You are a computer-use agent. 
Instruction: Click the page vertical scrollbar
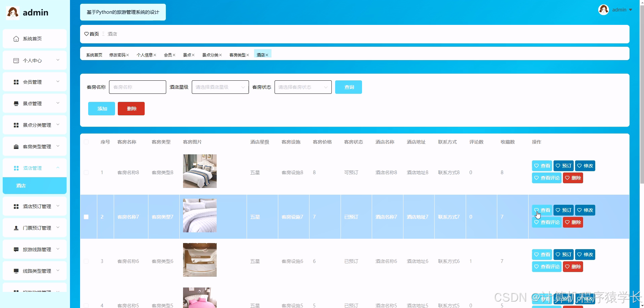(642, 94)
